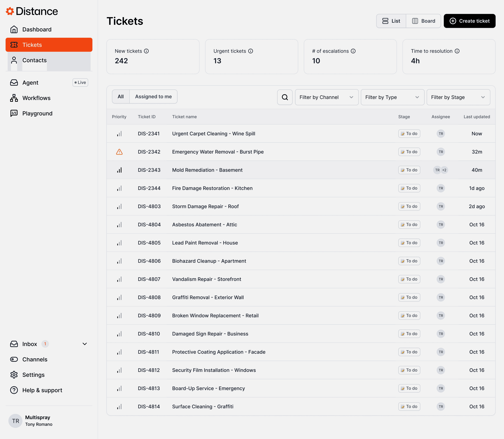Viewport: 504px width, 439px height.
Task: Click the priority bars icon on DIS-2343
Action: (x=119, y=170)
